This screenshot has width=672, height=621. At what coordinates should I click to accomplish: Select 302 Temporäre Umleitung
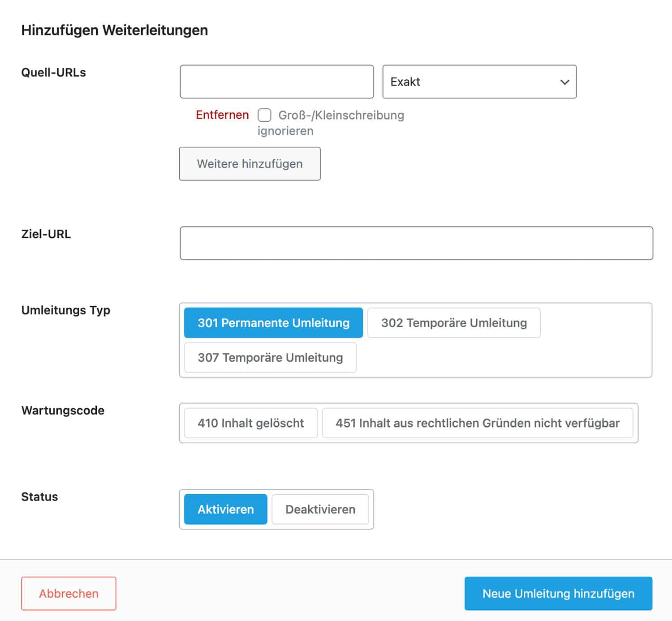[x=454, y=323]
